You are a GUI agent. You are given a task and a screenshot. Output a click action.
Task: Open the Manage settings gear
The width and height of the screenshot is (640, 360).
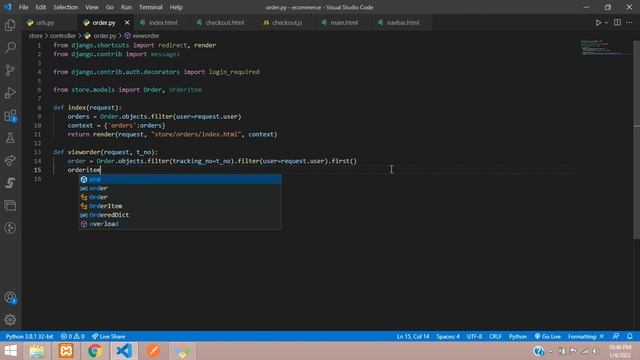pyautogui.click(x=10, y=320)
